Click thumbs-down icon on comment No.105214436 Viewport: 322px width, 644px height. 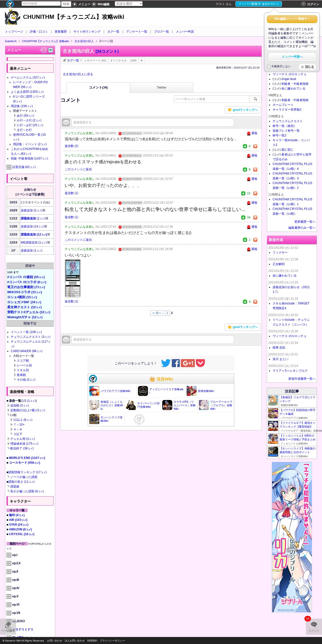pyautogui.click(x=255, y=193)
